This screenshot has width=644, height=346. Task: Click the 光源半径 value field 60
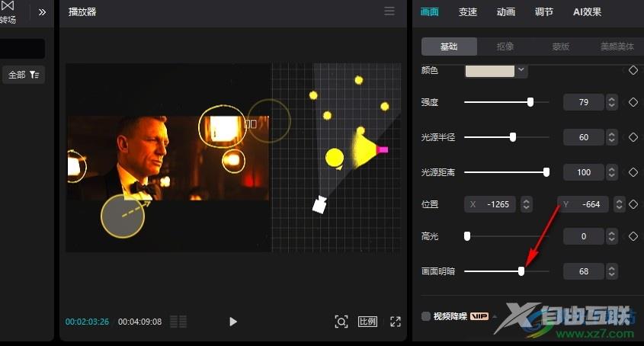point(584,137)
